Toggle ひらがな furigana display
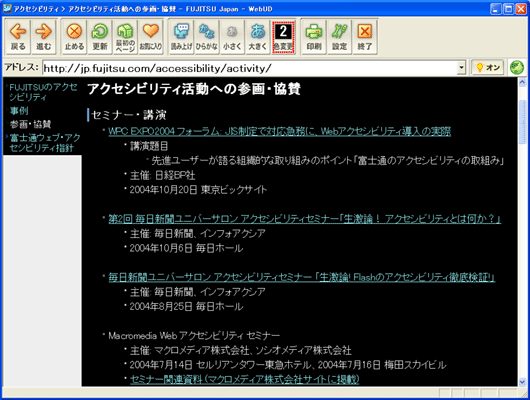This screenshot has height=400, width=530. click(x=207, y=37)
